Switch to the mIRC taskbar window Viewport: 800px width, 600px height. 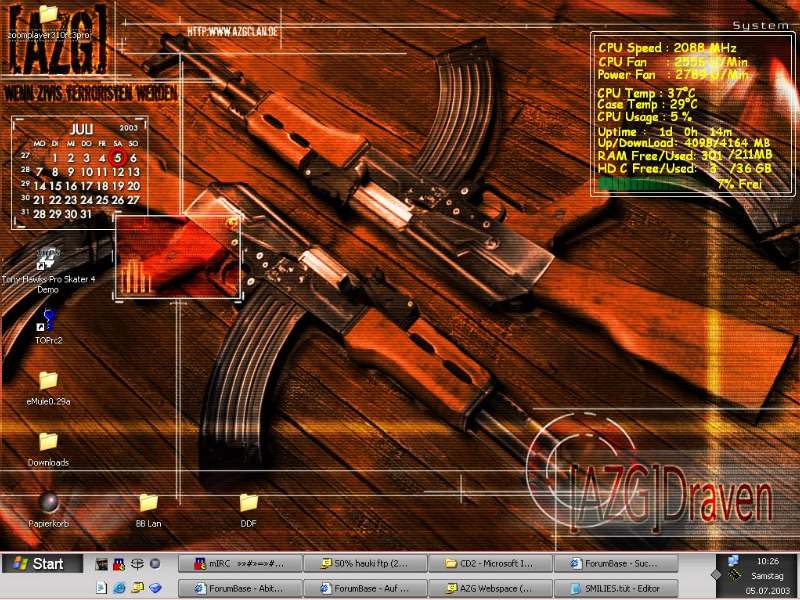point(240,564)
